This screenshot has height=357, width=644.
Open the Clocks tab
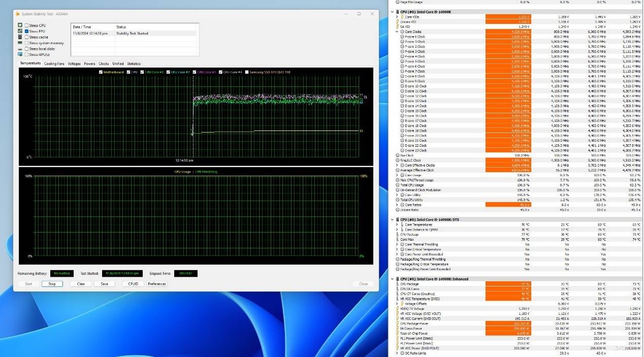coord(104,64)
